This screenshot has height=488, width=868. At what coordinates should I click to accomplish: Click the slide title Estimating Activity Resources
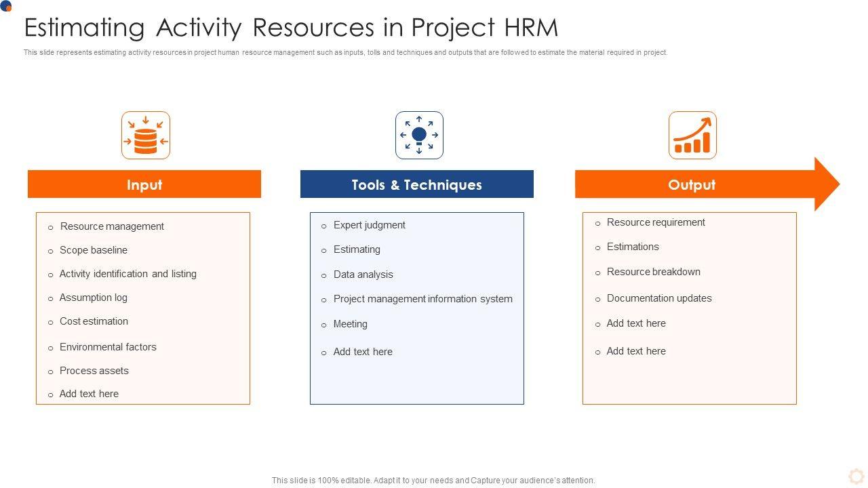point(291,28)
